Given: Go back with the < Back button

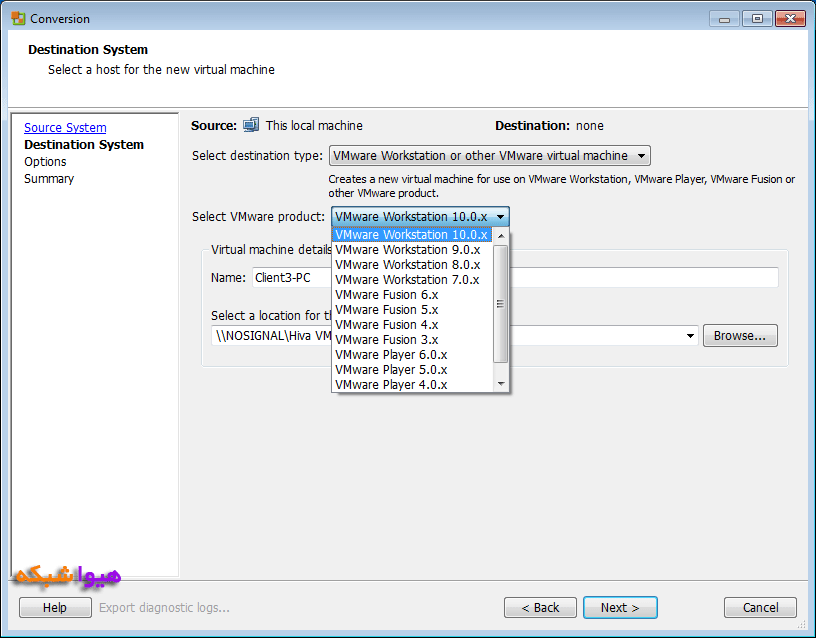Looking at the screenshot, I should coord(540,608).
